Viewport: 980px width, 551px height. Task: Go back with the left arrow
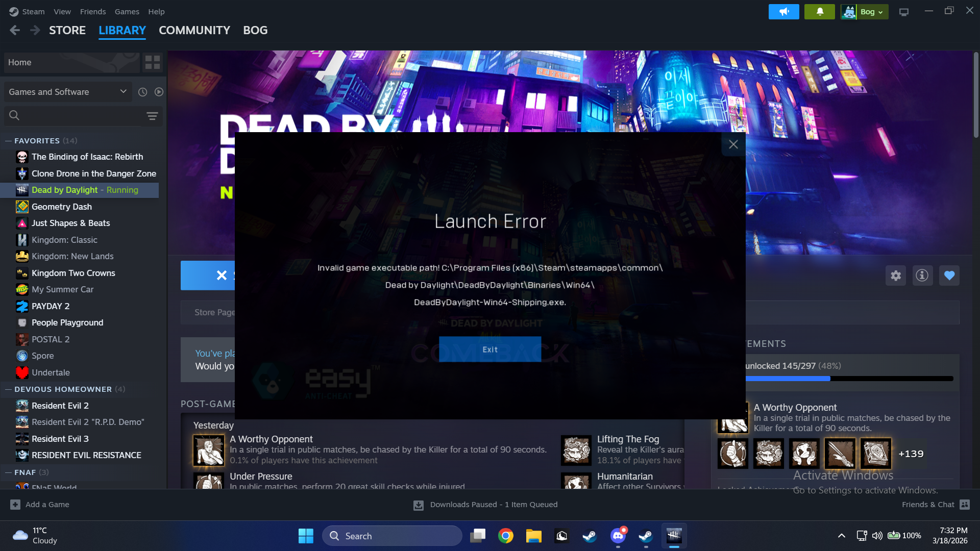(15, 31)
